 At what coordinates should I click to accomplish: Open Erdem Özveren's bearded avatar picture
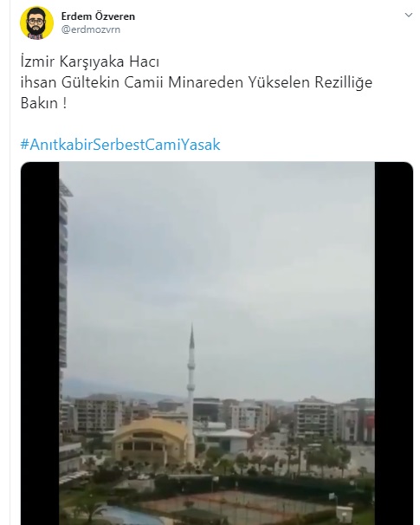36,23
